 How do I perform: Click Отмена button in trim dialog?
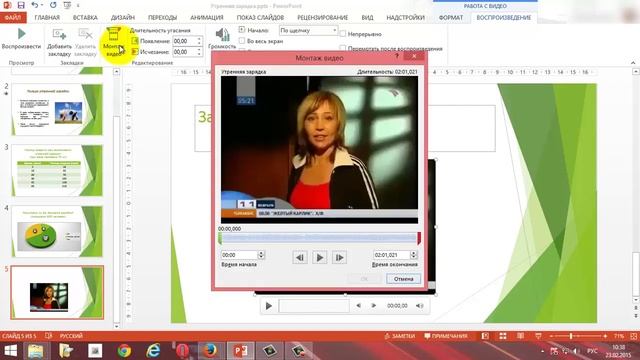tap(403, 279)
